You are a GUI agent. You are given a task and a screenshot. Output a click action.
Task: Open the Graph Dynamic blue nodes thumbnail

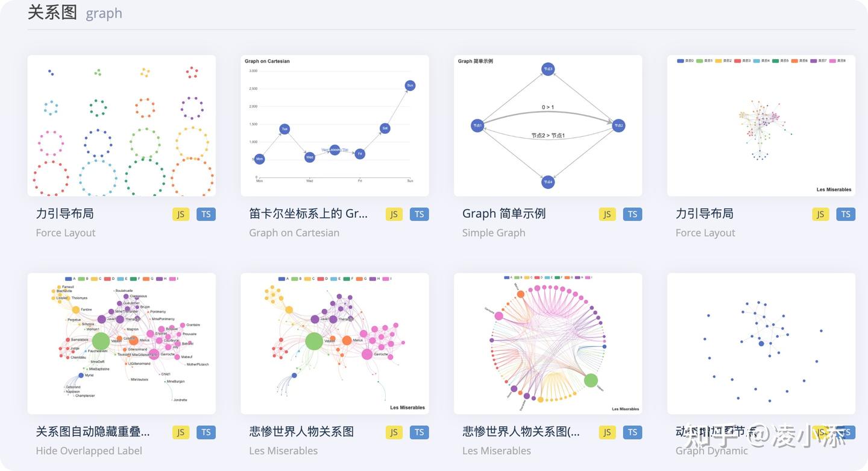[761, 344]
